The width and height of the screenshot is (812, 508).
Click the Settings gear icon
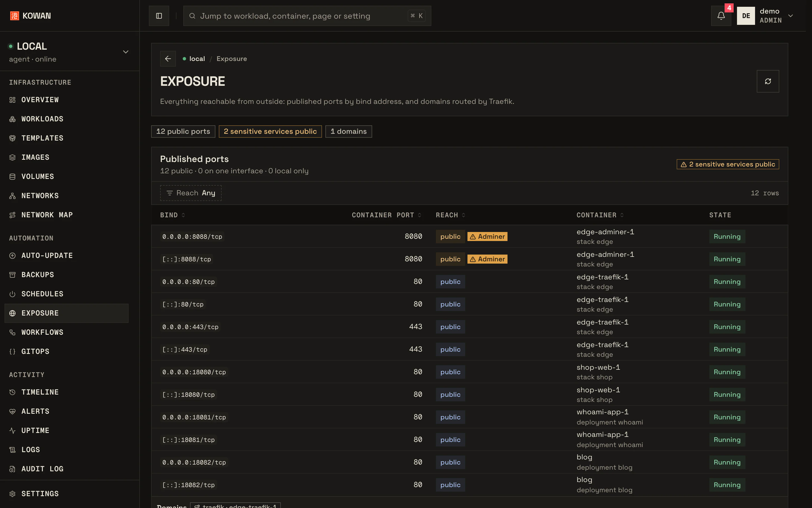coord(12,494)
